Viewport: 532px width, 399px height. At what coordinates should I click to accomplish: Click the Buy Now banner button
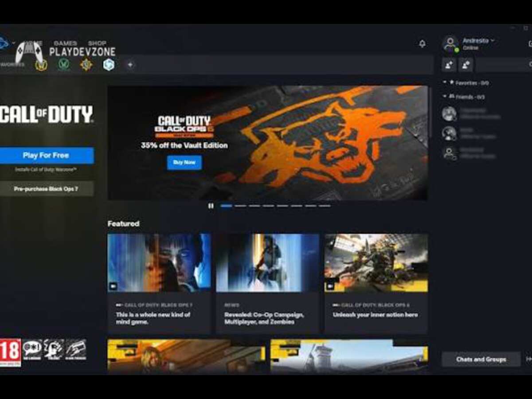pyautogui.click(x=184, y=163)
